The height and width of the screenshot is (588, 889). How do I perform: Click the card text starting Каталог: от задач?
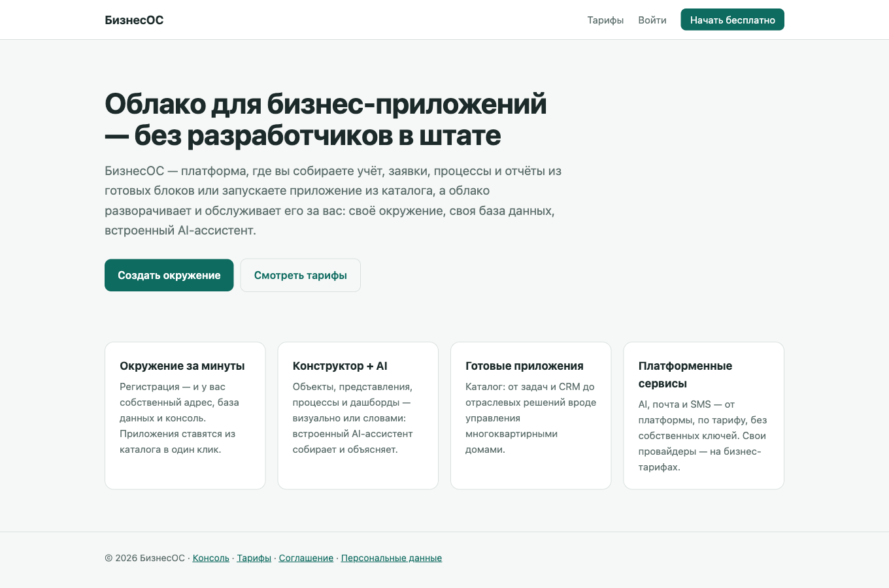coord(531,418)
